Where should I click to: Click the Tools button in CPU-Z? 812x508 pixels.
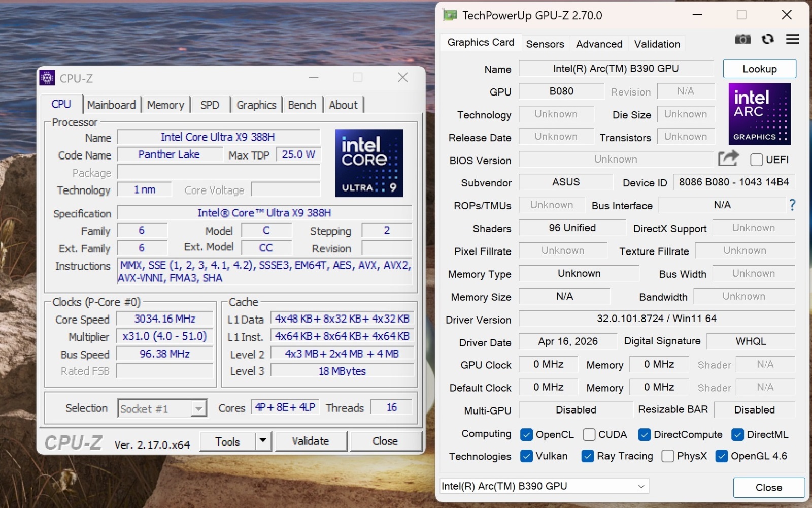coord(227,441)
